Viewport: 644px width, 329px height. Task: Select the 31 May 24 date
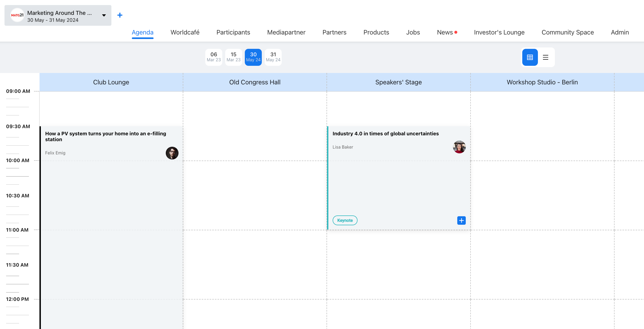(x=273, y=57)
